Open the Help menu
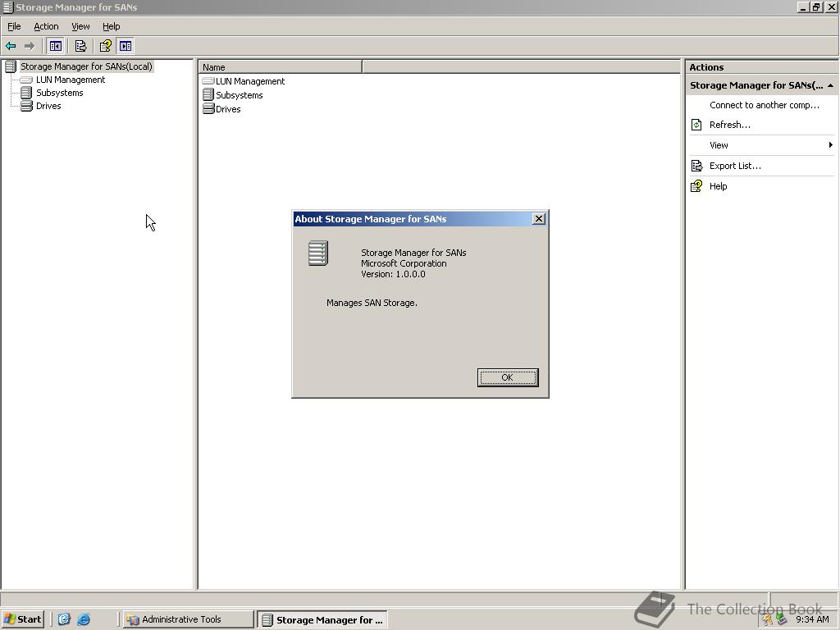Screen dimensions: 840x630 coord(111,26)
